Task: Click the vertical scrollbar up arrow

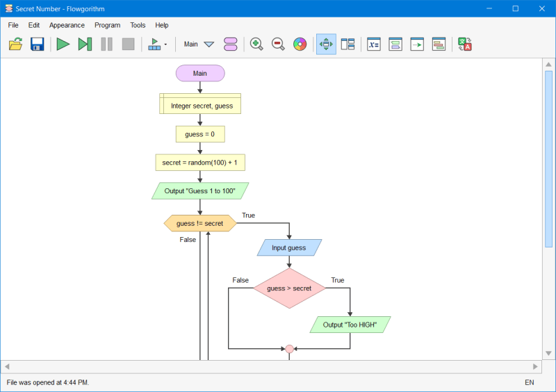Action: click(548, 64)
